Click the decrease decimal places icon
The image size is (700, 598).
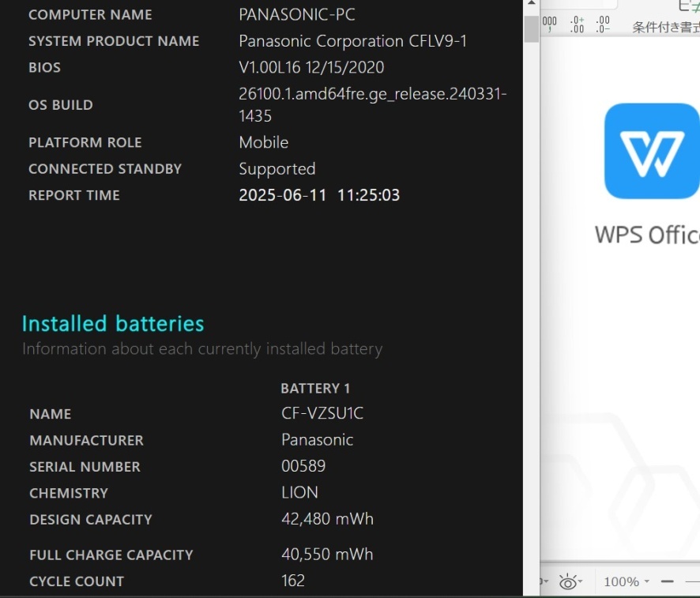[603, 24]
